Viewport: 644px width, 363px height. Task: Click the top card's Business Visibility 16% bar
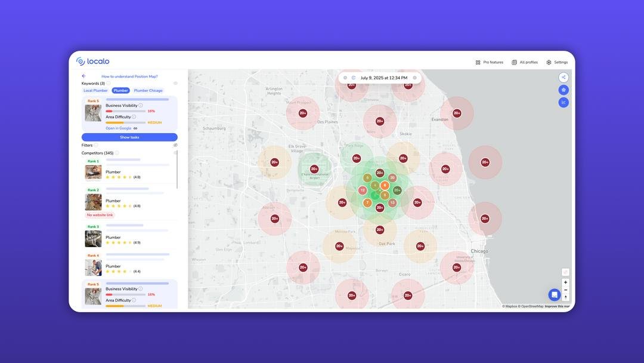125,111
